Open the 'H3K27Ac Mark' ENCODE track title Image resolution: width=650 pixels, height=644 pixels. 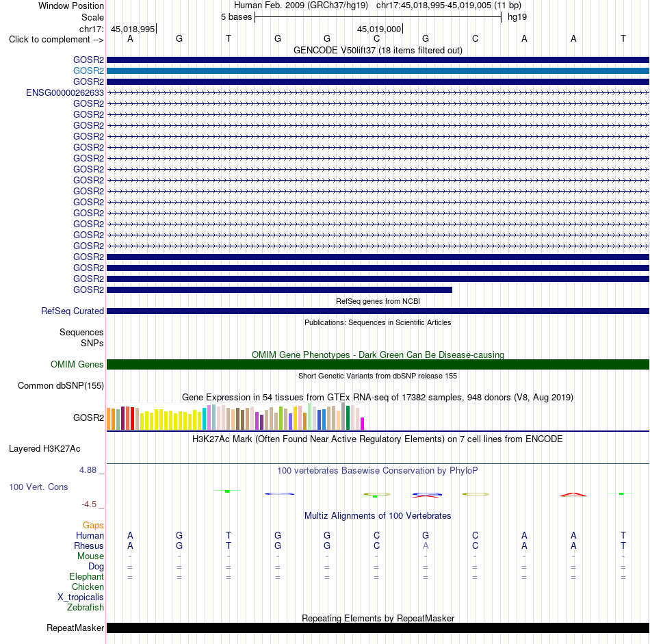[378, 439]
